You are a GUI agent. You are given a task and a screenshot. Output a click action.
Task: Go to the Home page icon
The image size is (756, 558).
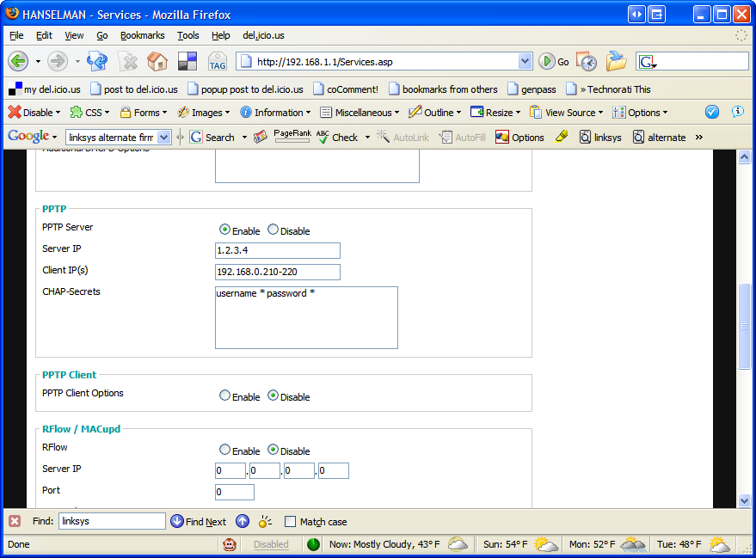[x=157, y=61]
